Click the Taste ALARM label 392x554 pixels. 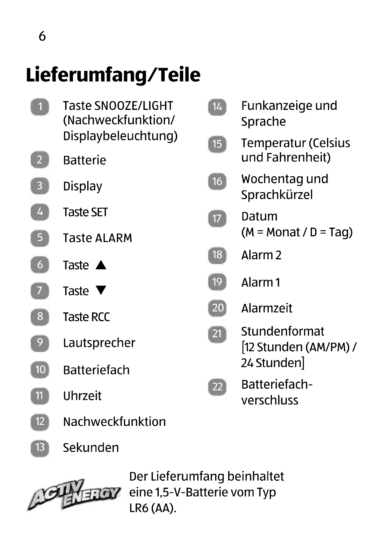pos(97,238)
